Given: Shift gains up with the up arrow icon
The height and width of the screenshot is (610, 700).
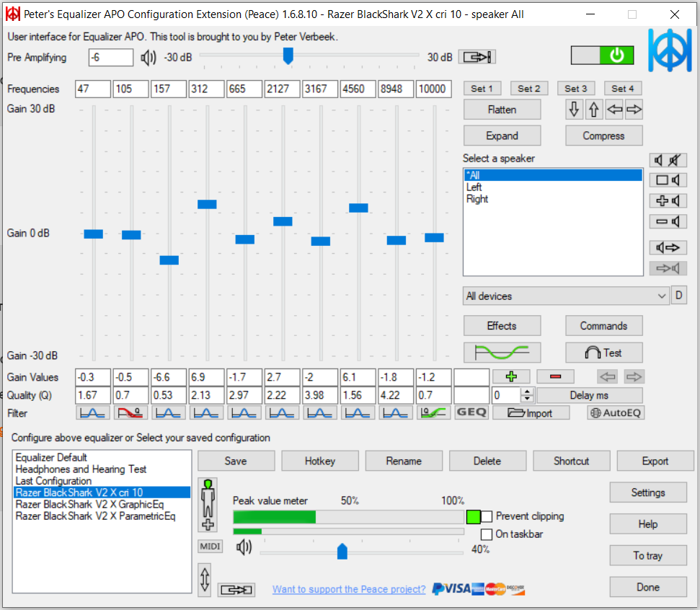Looking at the screenshot, I should (594, 110).
